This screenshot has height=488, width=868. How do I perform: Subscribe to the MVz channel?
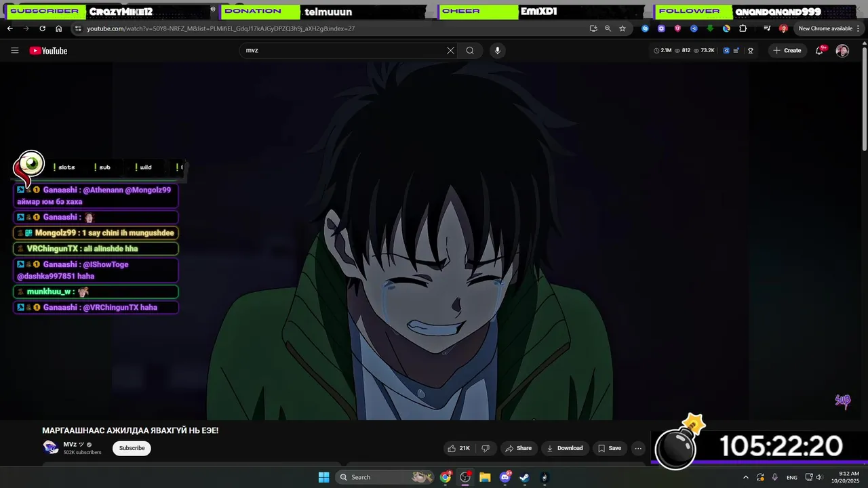(x=132, y=448)
